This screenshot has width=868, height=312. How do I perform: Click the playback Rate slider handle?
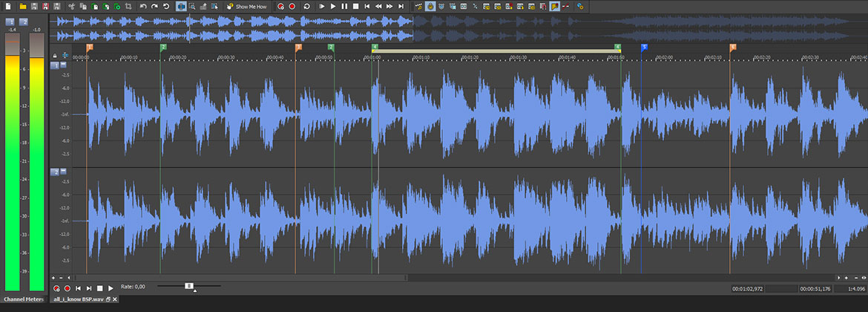[x=189, y=286]
